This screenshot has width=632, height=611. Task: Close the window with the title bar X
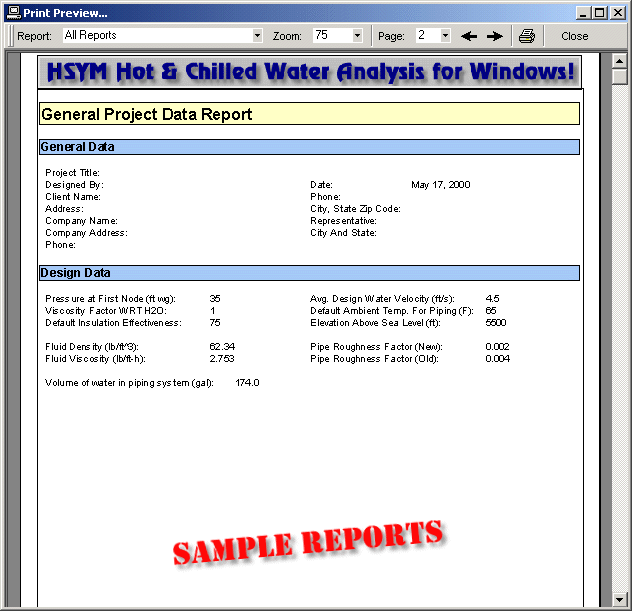pos(617,12)
